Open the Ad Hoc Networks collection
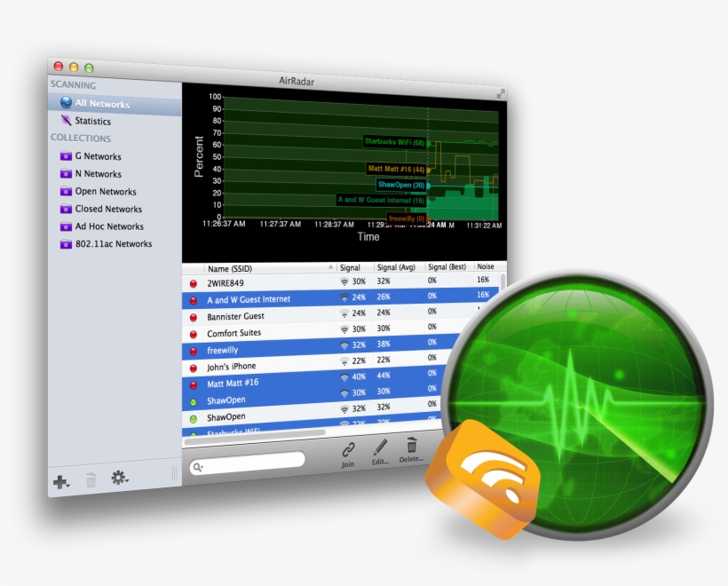The image size is (728, 586). [109, 226]
